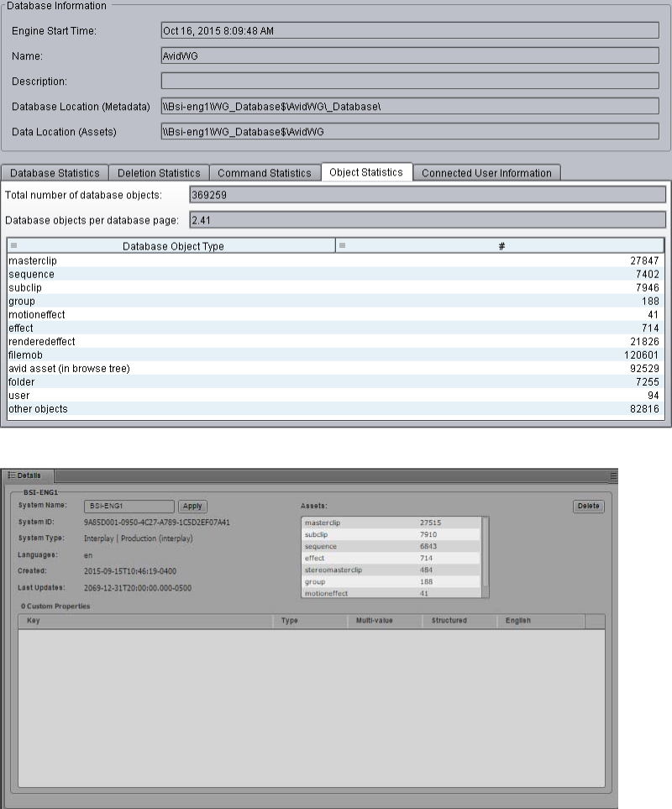Click the Multi-value column header

coord(386,621)
